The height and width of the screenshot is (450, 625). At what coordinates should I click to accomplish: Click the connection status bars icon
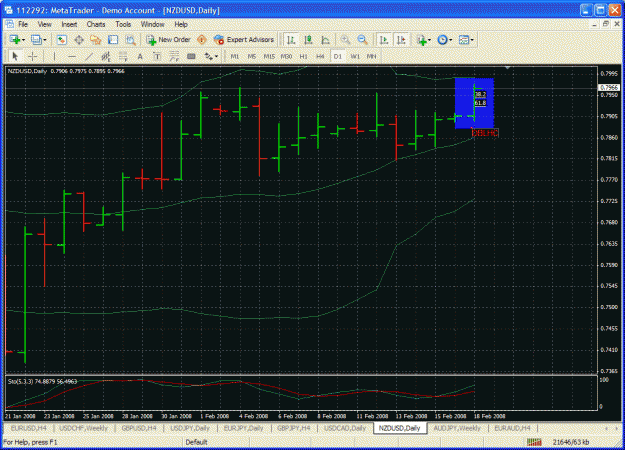(534, 442)
